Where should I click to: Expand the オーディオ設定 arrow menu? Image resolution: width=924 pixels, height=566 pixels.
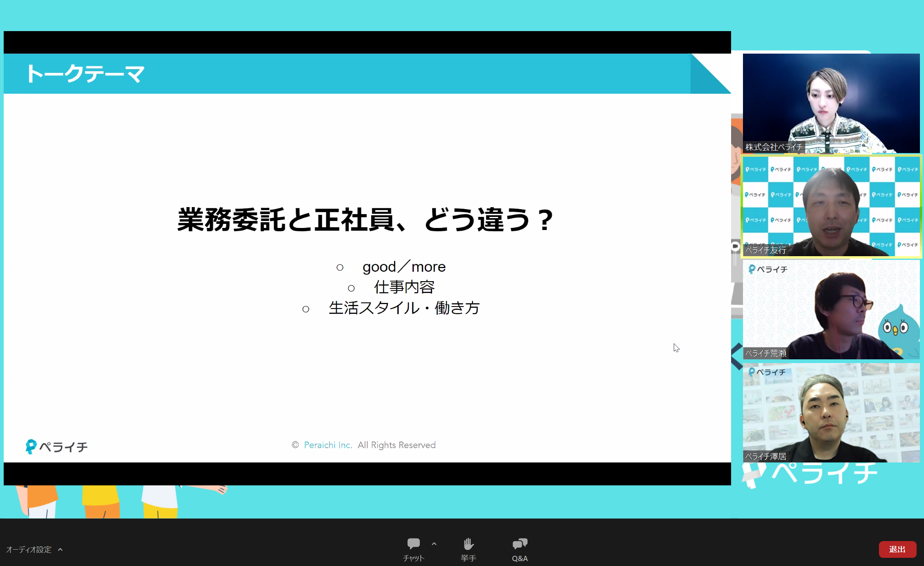pyautogui.click(x=60, y=549)
